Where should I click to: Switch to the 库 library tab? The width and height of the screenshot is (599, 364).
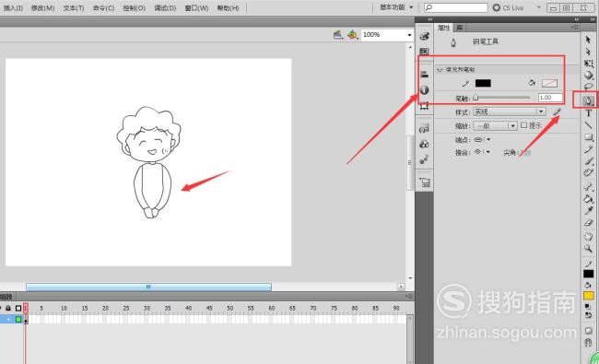point(459,28)
